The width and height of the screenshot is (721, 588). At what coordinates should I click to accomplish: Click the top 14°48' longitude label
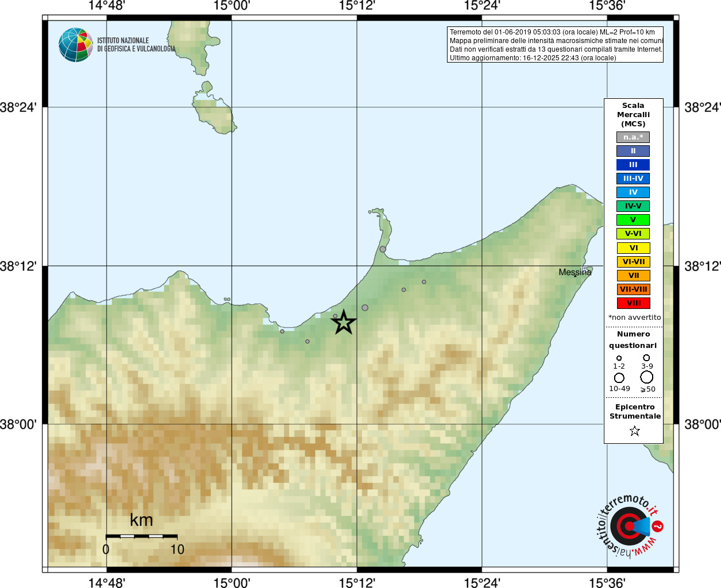106,6
